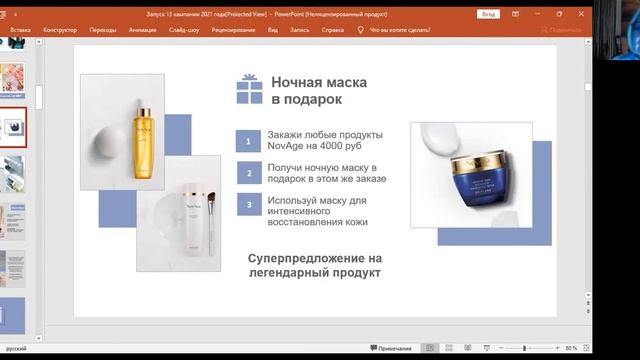This screenshot has height=360, width=640.
Task: Switch to the Переходы tab
Action: [103, 30]
